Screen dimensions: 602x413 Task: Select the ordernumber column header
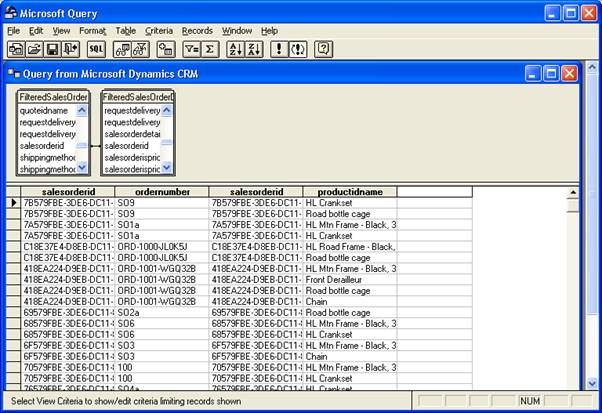click(161, 191)
